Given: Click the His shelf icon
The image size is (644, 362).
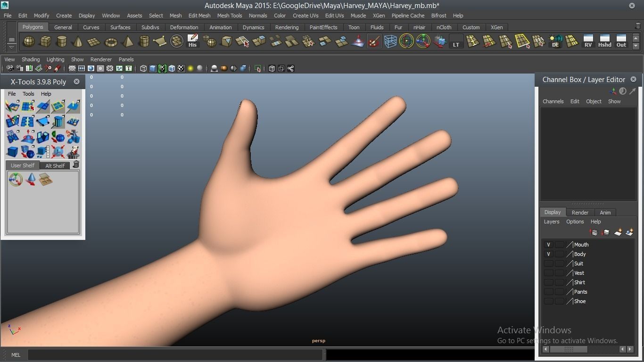Looking at the screenshot, I should 192,41.
